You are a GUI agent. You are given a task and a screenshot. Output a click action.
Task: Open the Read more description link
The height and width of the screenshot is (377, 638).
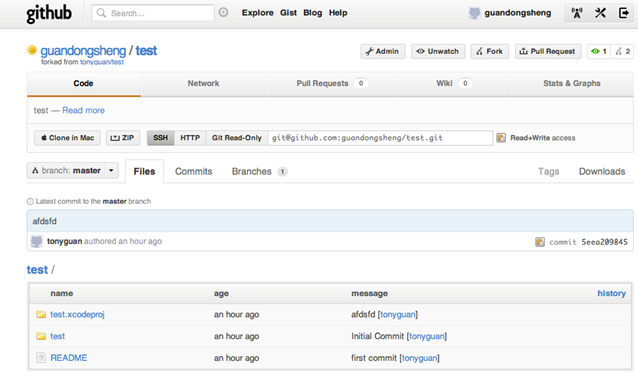pyautogui.click(x=83, y=110)
